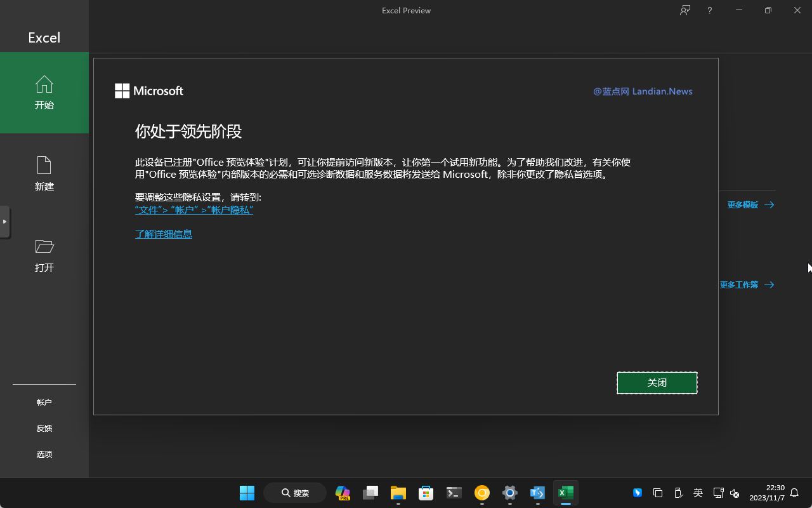The height and width of the screenshot is (508, 812).
Task: Follow the 文件 > 帐户 > 帐户隐私 link
Action: click(193, 210)
